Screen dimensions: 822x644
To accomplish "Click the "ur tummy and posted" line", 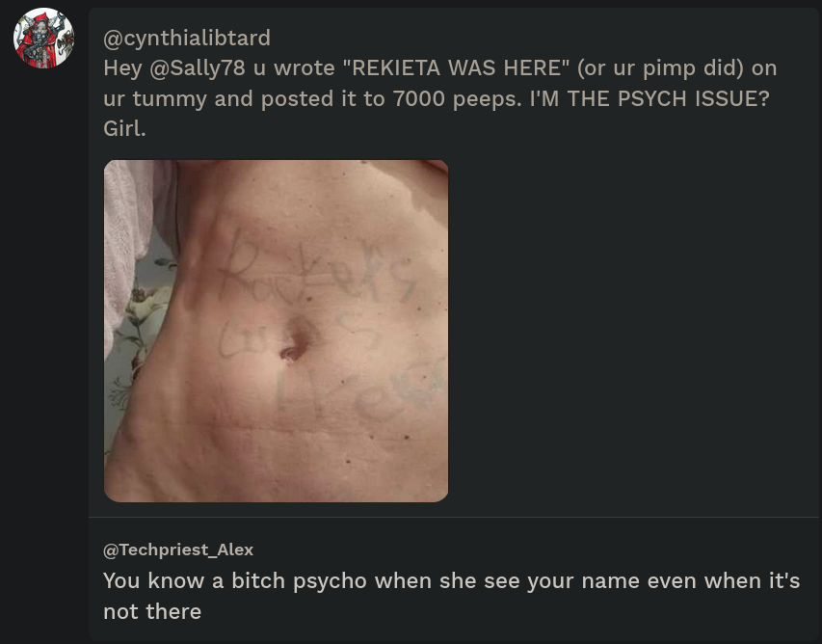I will 218,98.
